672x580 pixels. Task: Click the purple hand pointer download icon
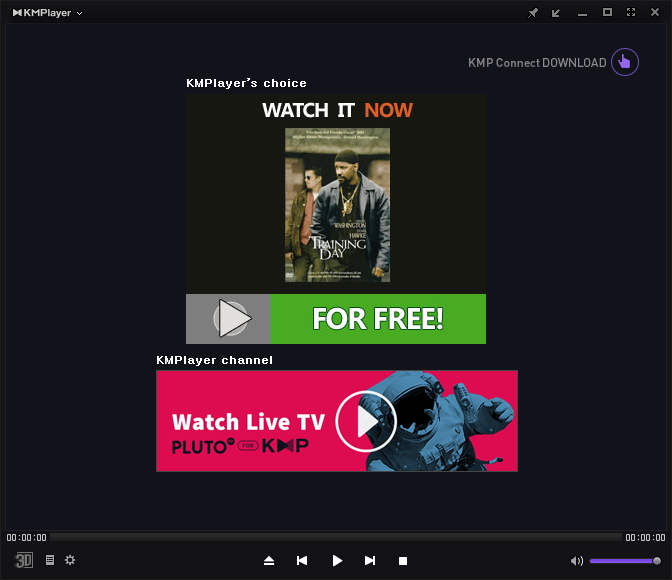(625, 62)
